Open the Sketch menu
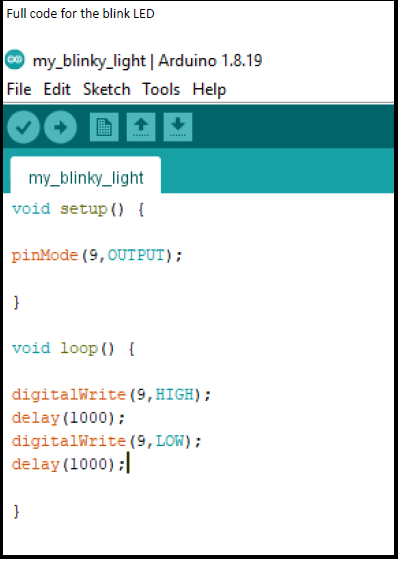399x561 pixels. click(107, 89)
